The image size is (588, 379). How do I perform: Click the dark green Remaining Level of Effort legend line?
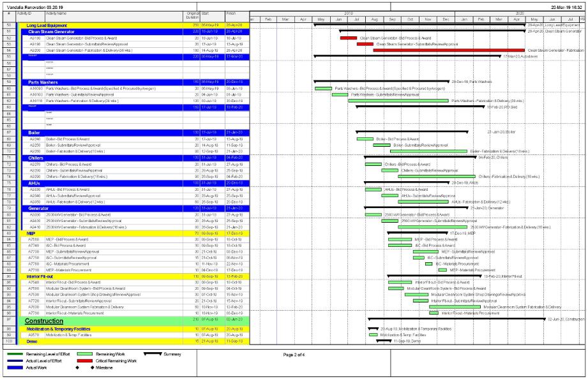[15, 353]
